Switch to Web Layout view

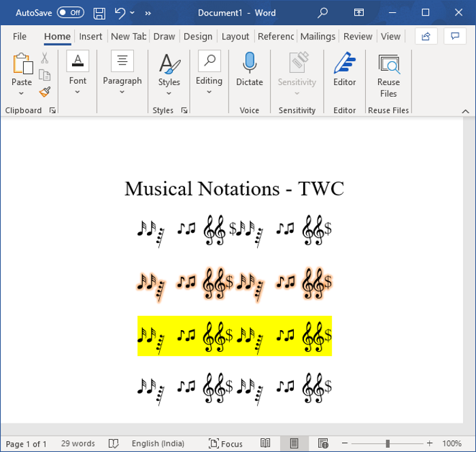pos(323,444)
